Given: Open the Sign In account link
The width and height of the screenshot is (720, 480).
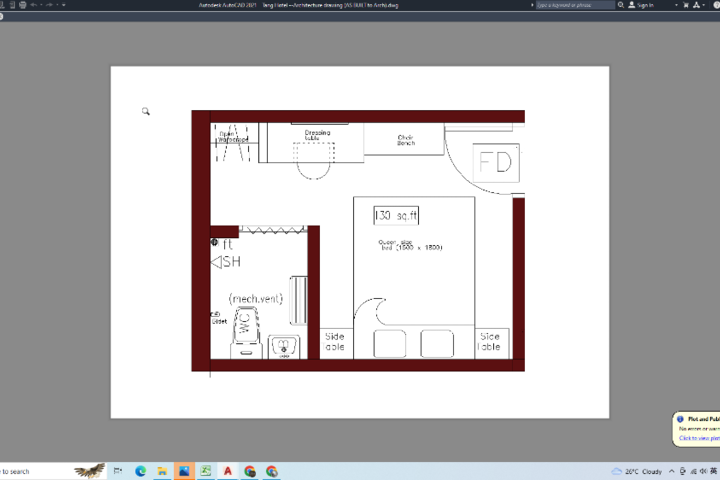Looking at the screenshot, I should (x=645, y=5).
